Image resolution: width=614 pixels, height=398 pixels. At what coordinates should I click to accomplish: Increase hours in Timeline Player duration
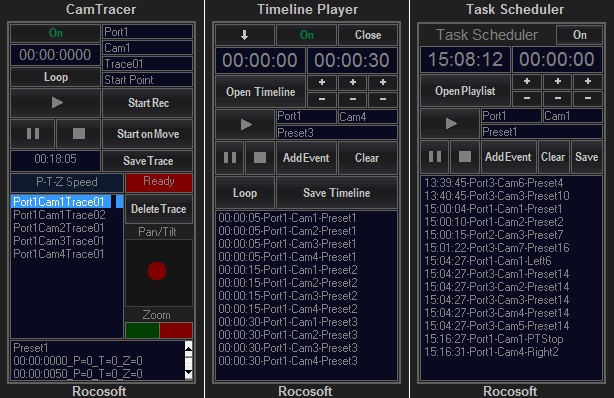click(322, 83)
